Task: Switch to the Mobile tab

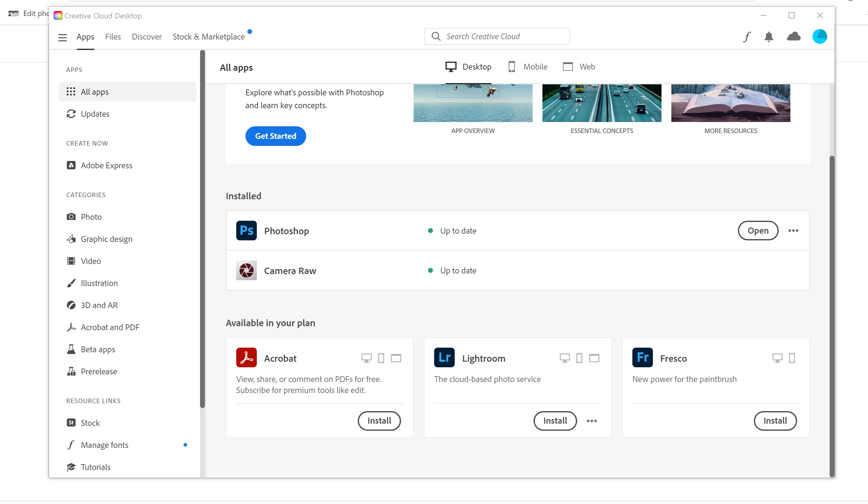Action: [528, 67]
